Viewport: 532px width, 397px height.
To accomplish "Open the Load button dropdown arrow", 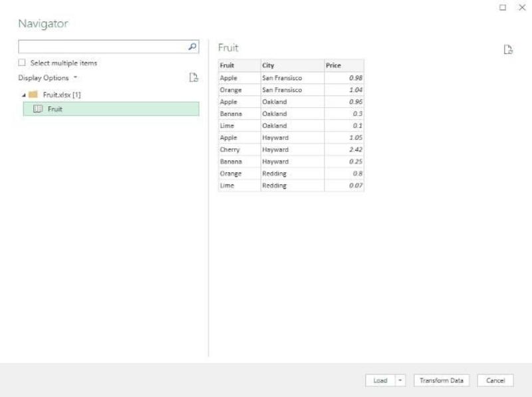I will point(401,380).
